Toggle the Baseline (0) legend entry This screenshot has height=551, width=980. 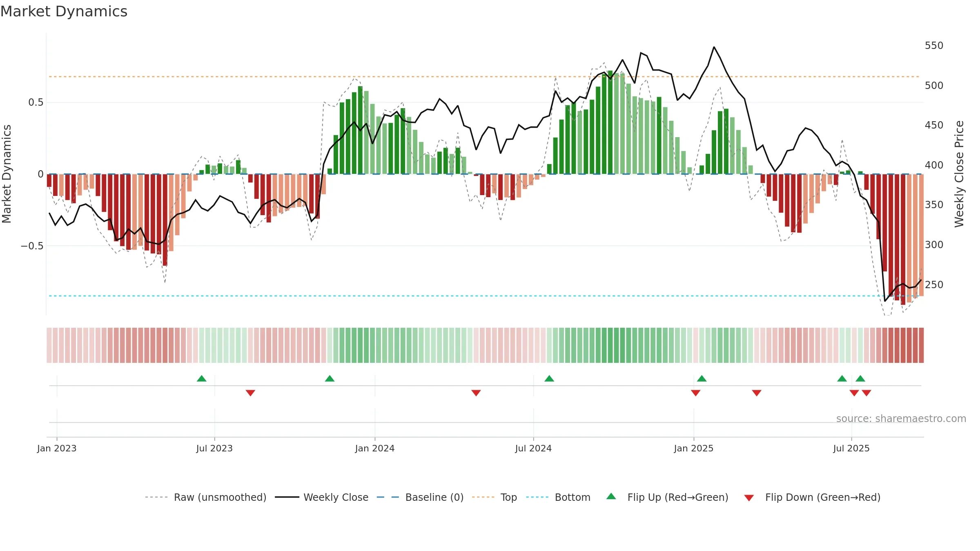(x=420, y=497)
